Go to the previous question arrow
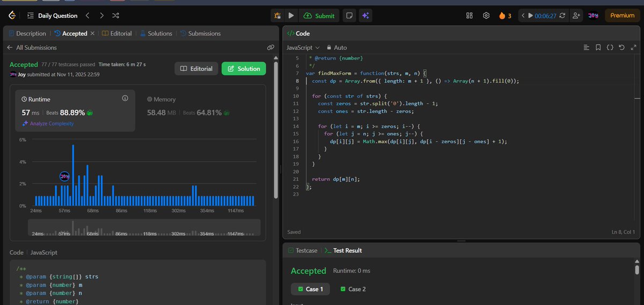Screen dimensions: 644x305 [88, 16]
